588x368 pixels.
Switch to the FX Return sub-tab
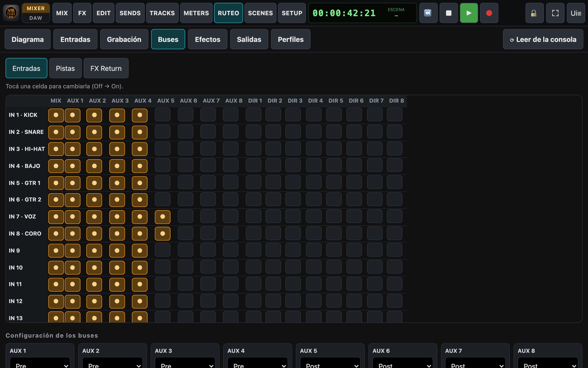click(106, 68)
